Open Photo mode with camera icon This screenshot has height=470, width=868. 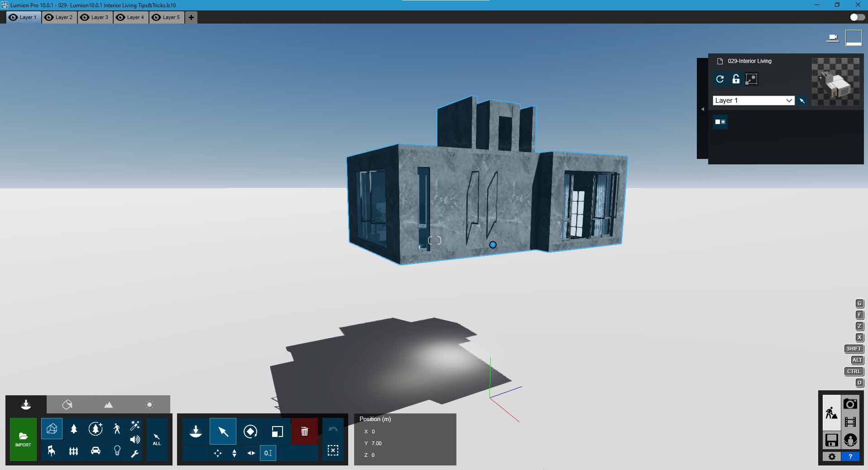tap(850, 404)
